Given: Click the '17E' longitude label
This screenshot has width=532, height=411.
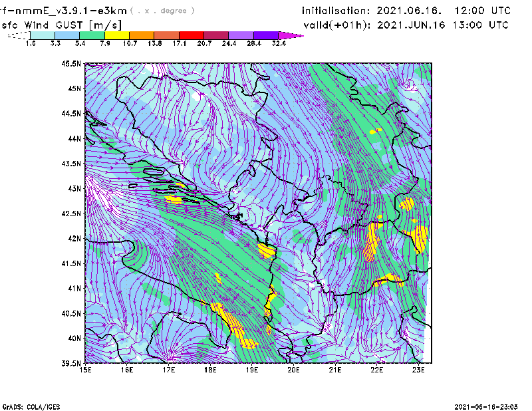Looking at the screenshot, I should pyautogui.click(x=169, y=370).
